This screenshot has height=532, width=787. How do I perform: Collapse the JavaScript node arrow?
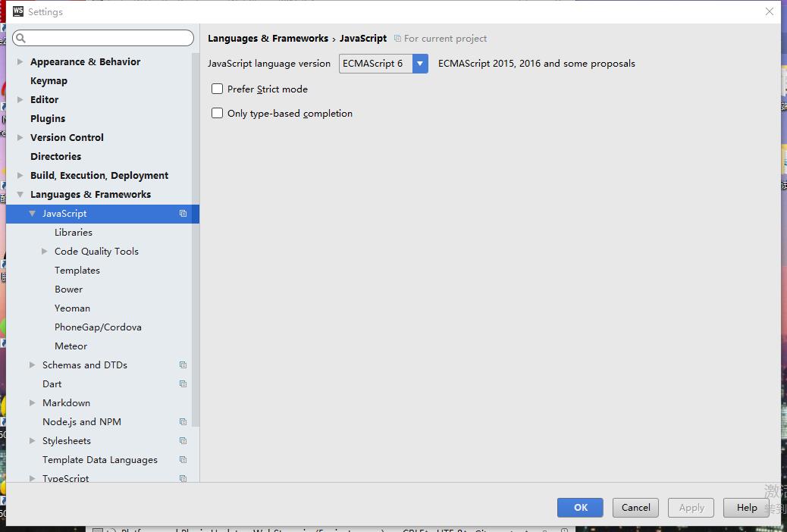[32, 213]
